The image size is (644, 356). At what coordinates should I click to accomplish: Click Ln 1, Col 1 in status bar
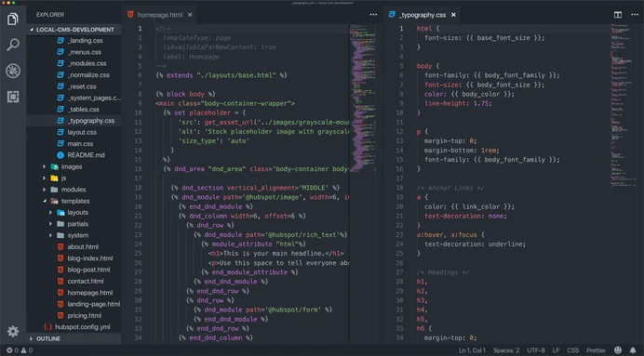[472, 350]
